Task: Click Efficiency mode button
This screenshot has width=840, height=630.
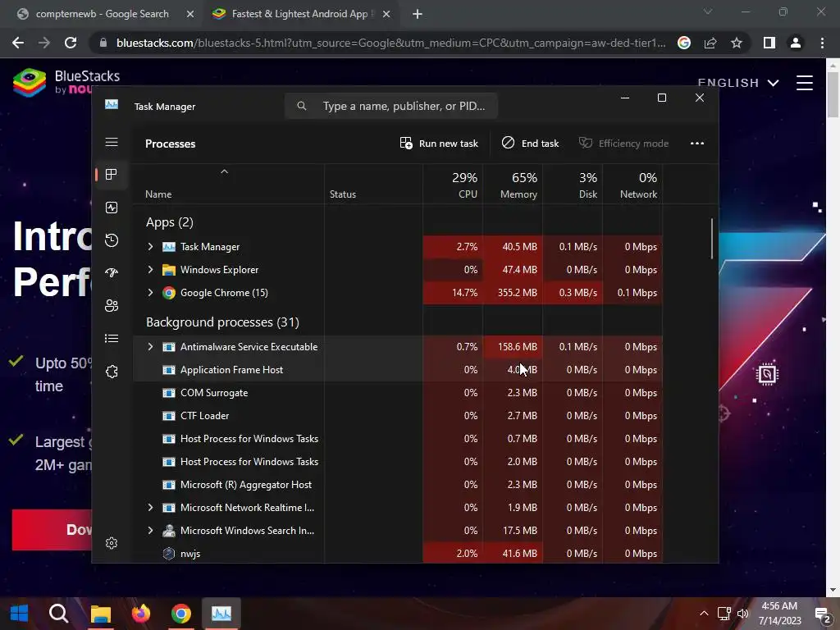Action: point(623,143)
